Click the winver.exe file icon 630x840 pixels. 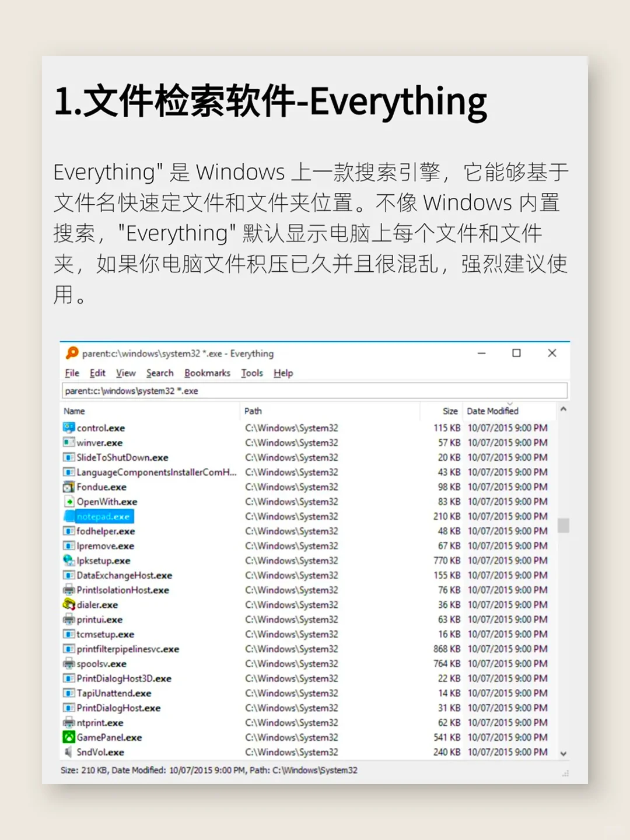coord(69,442)
